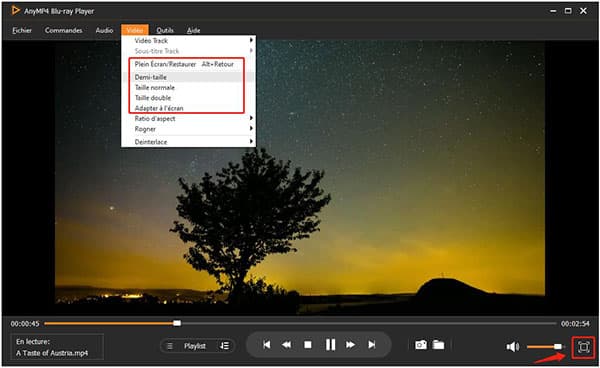Click elapsed time 00:00:45

(x=25, y=324)
